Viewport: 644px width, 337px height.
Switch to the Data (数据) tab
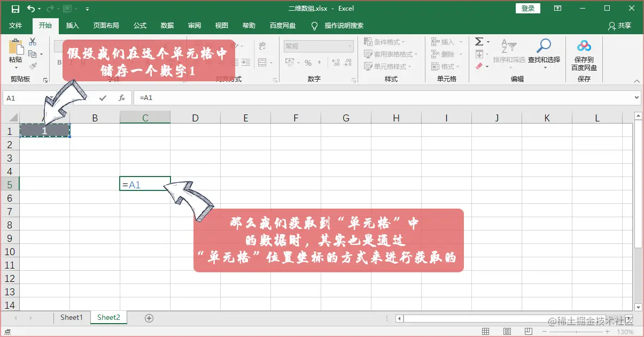167,26
